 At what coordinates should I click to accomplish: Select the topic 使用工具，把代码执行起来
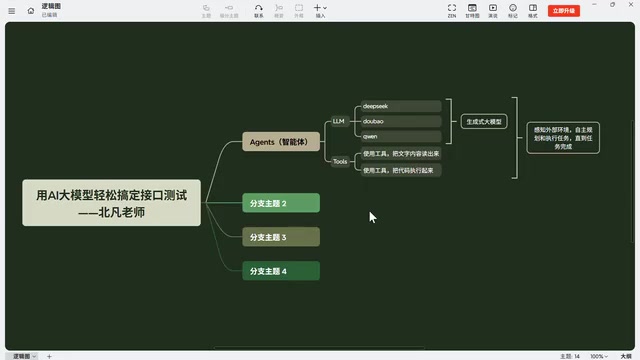coord(401,170)
